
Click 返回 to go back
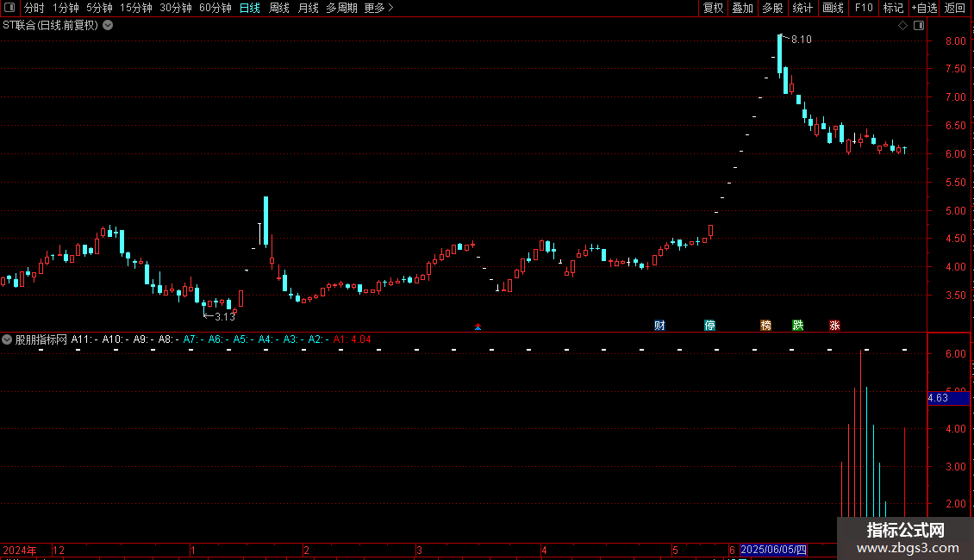pyautogui.click(x=955, y=8)
